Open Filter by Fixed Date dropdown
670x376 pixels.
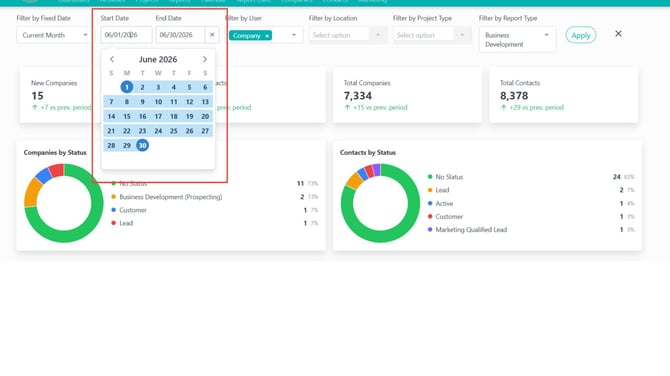tap(54, 35)
